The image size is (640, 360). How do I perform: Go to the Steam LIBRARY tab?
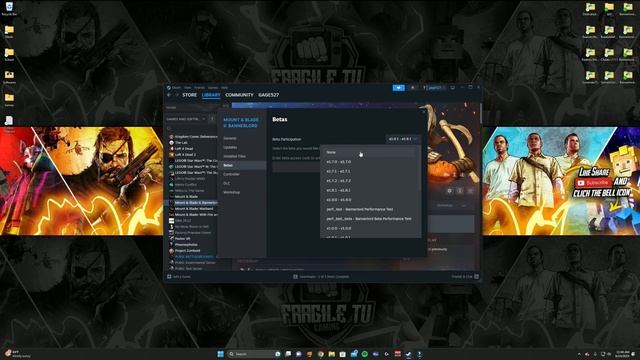pos(211,95)
